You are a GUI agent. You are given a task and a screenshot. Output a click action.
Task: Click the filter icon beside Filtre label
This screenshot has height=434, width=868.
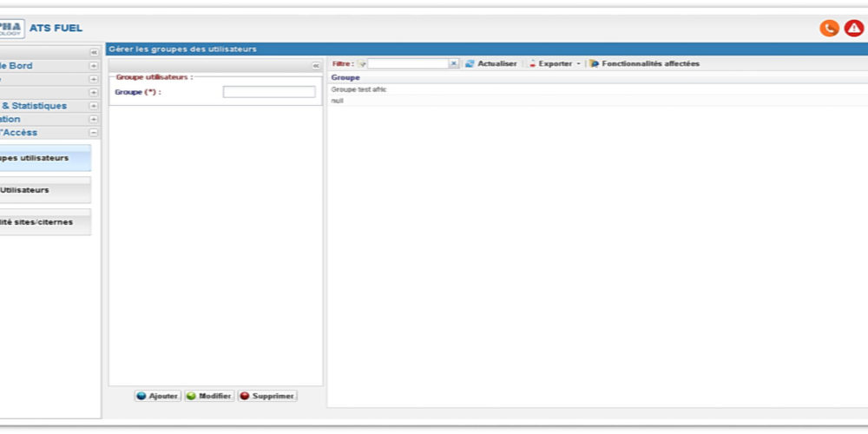coord(362,63)
